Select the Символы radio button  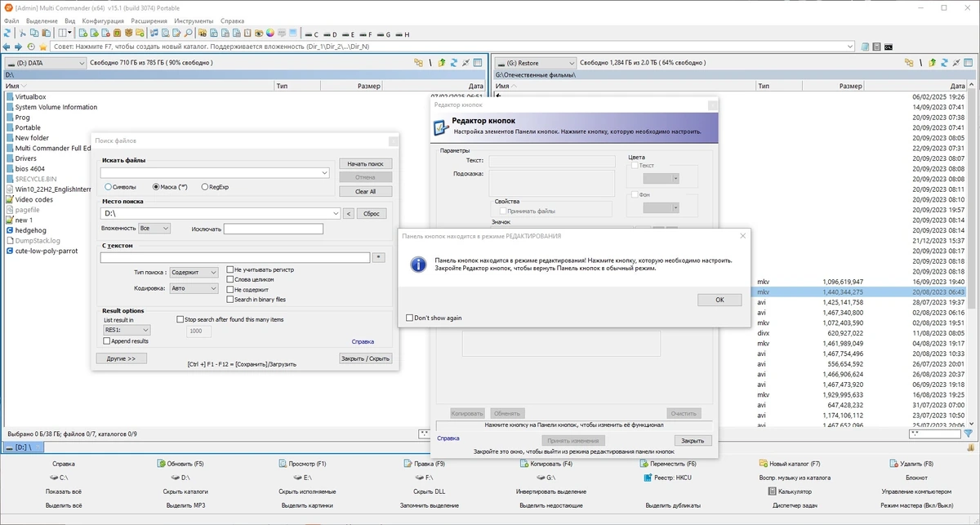coord(109,187)
